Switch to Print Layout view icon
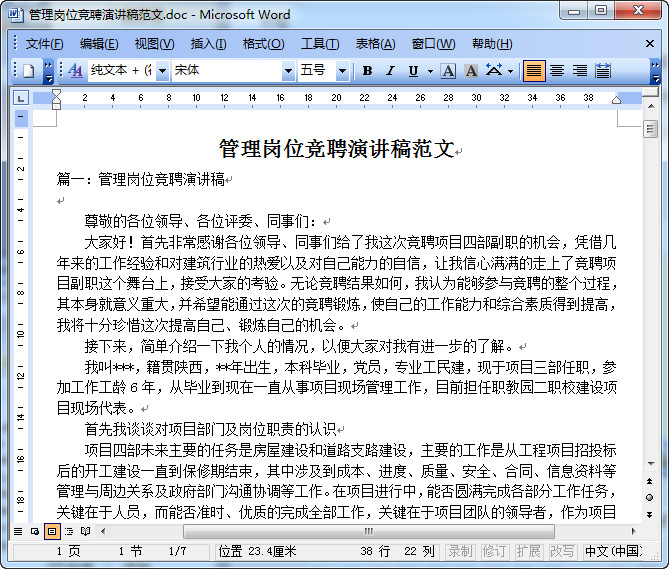Viewport: 669px width, 569px height. point(52,531)
